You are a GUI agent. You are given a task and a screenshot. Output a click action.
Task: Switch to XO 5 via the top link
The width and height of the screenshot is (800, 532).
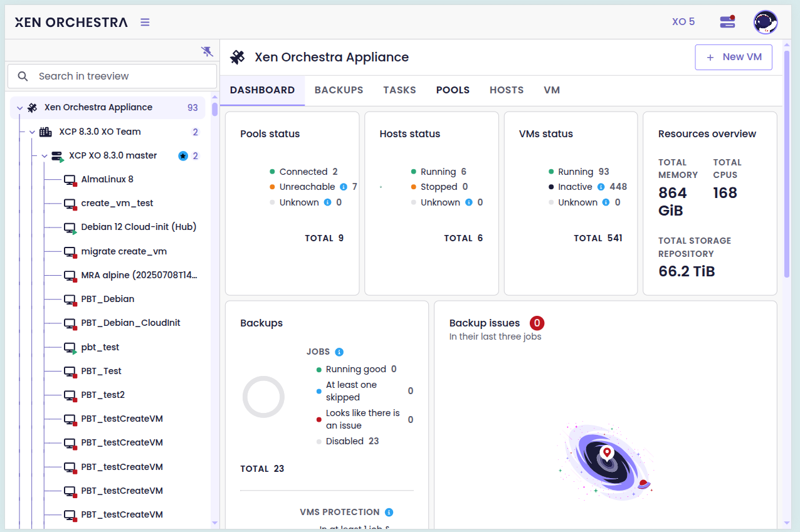[683, 22]
